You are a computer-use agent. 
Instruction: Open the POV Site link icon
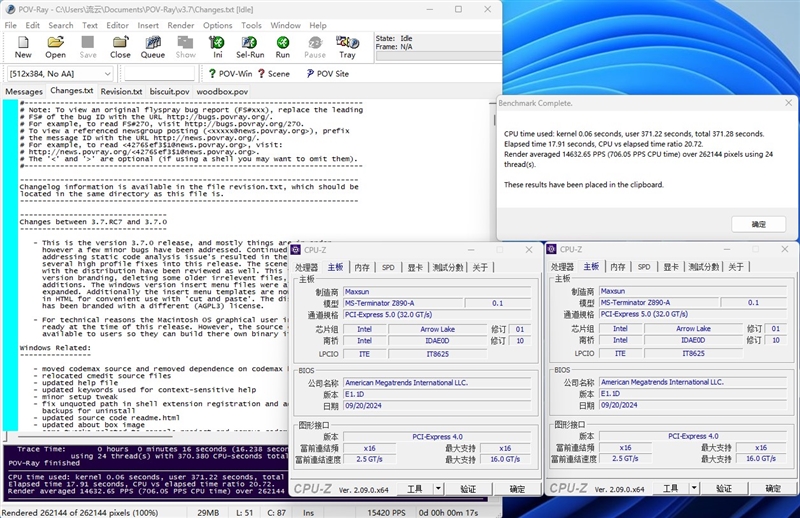coord(310,73)
